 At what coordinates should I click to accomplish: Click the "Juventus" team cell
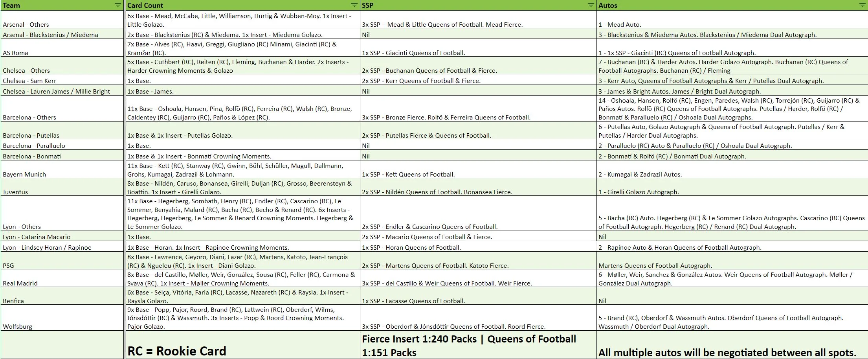click(63, 187)
